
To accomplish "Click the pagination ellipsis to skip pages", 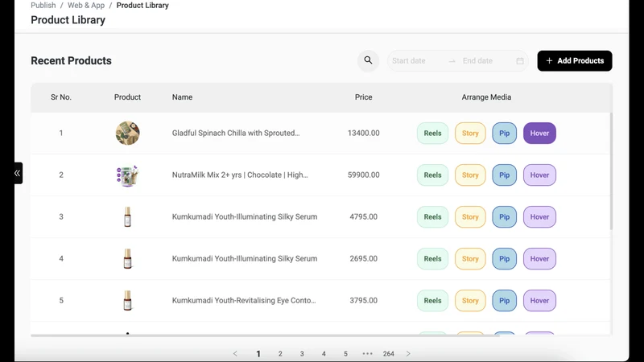I will [x=367, y=353].
